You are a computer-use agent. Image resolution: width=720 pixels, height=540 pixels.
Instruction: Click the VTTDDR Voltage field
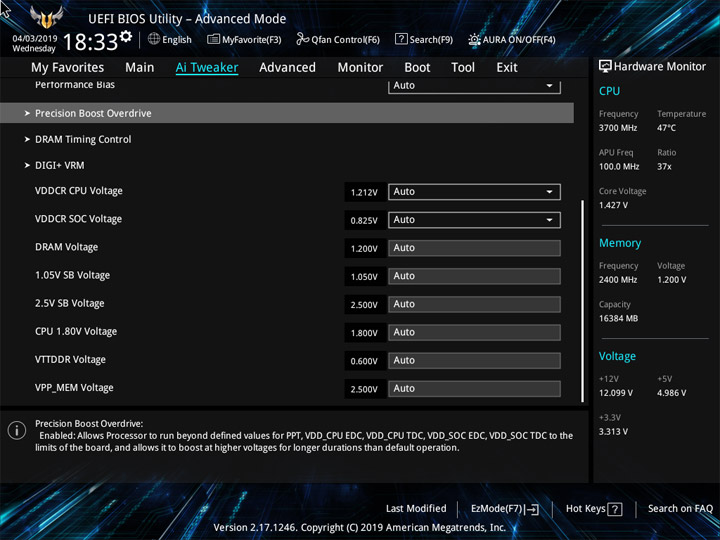point(474,360)
